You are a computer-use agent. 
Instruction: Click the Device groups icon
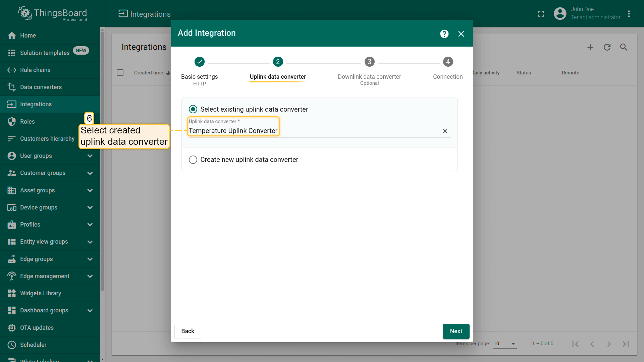[12, 207]
